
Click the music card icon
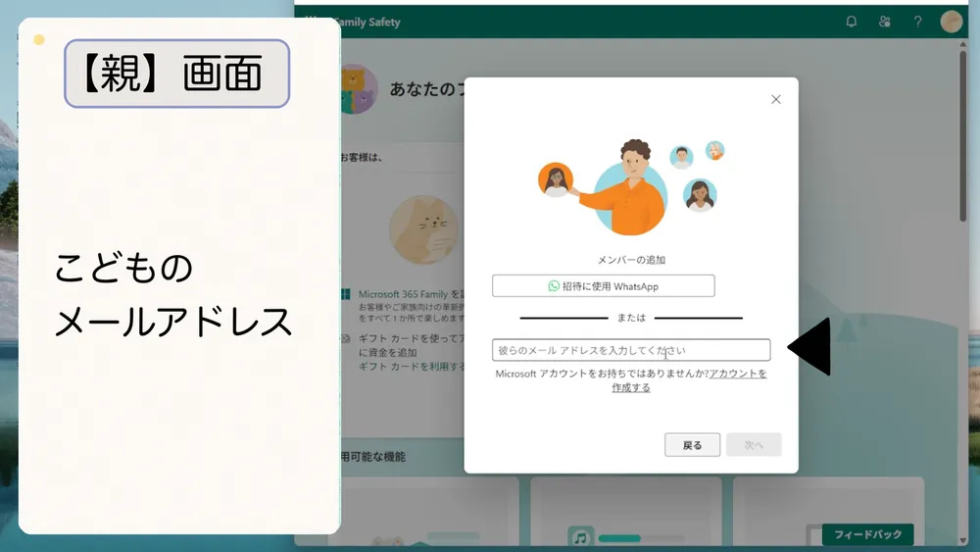point(580,537)
